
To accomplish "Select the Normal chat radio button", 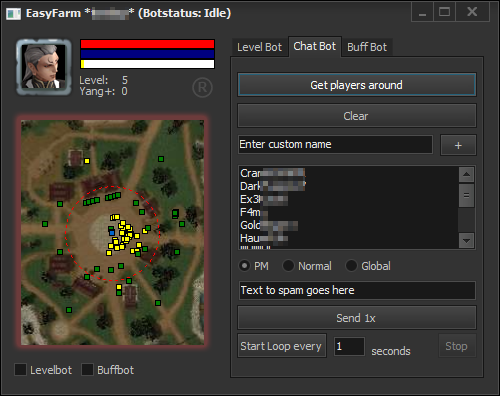I will coord(288,266).
